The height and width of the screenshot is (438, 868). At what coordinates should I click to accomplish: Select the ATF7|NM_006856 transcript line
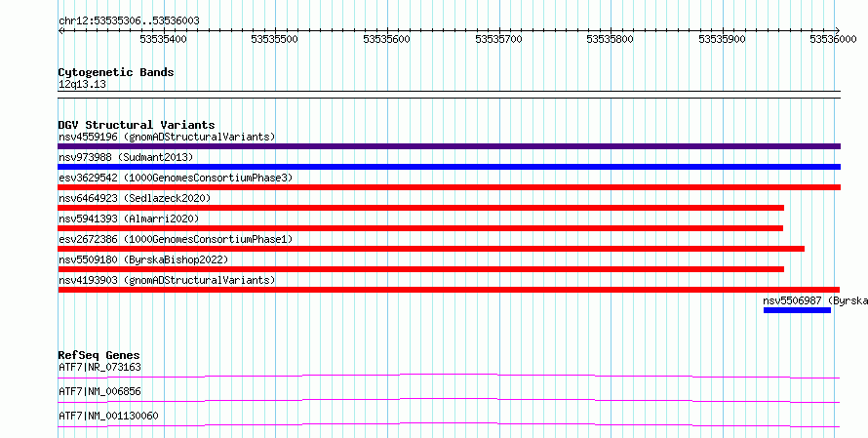pos(449,401)
